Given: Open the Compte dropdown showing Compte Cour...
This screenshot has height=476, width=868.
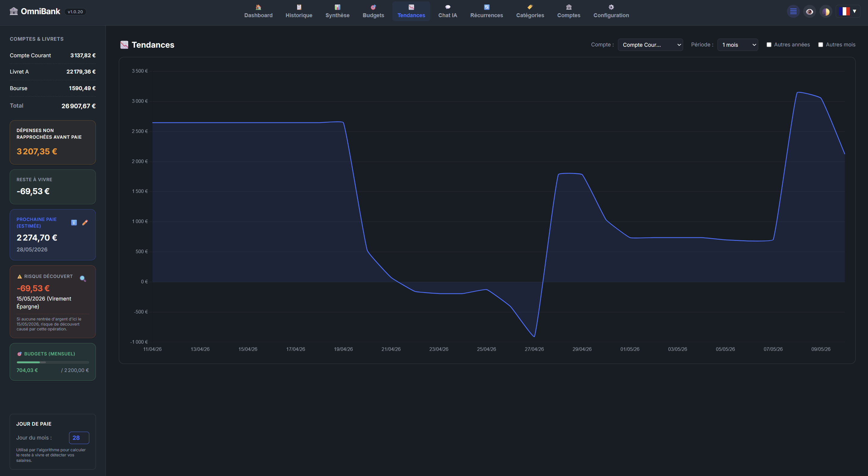Looking at the screenshot, I should point(650,45).
